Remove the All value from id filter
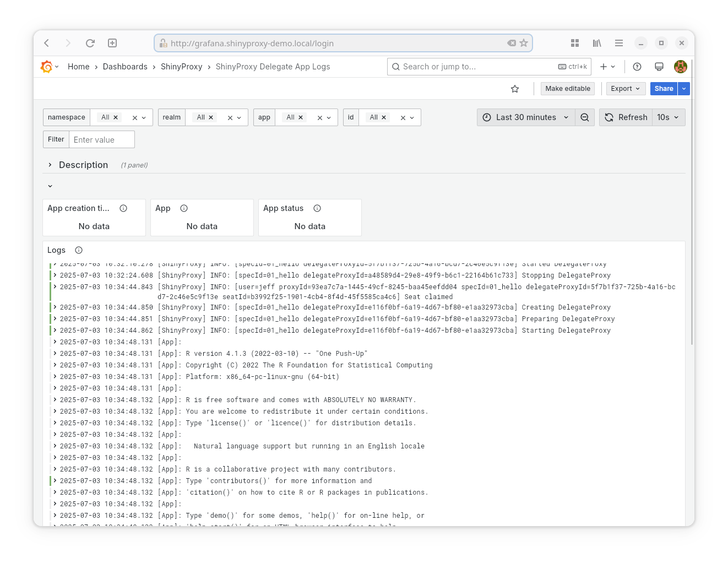 pyautogui.click(x=384, y=117)
